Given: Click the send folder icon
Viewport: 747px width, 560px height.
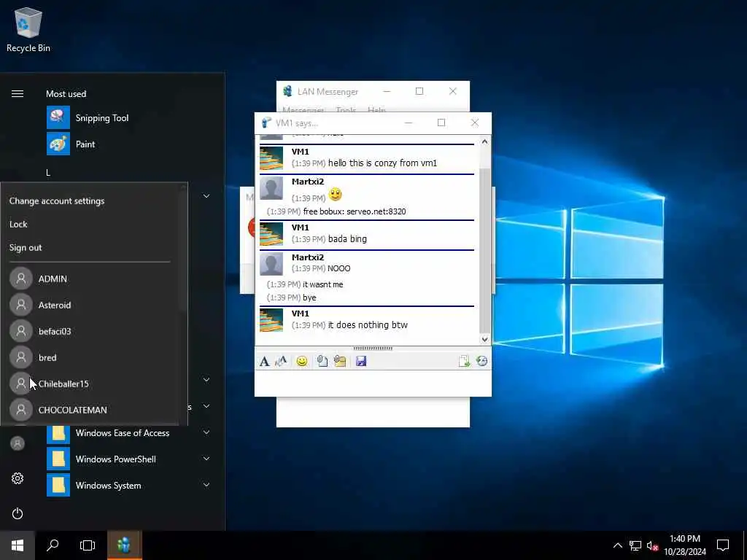Looking at the screenshot, I should pyautogui.click(x=340, y=361).
